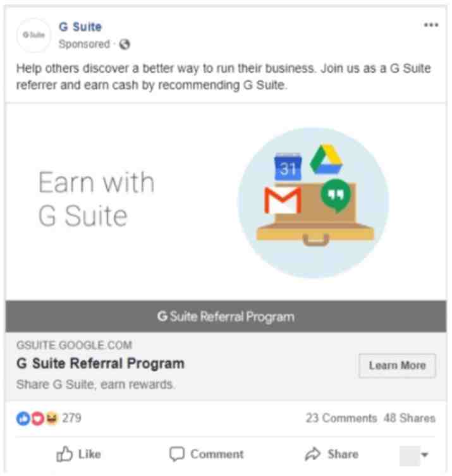Click the G Suite Referral Program headline
This screenshot has height=476, width=452.
[x=101, y=363]
